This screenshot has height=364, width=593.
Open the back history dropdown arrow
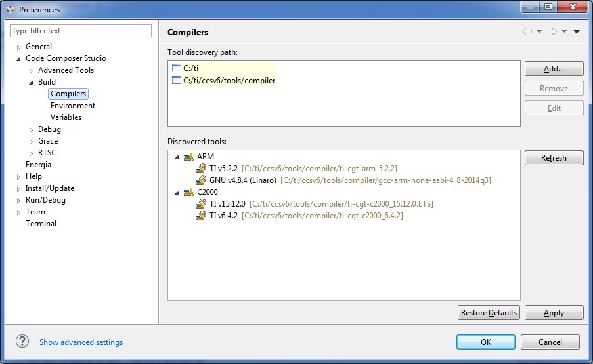coord(539,31)
